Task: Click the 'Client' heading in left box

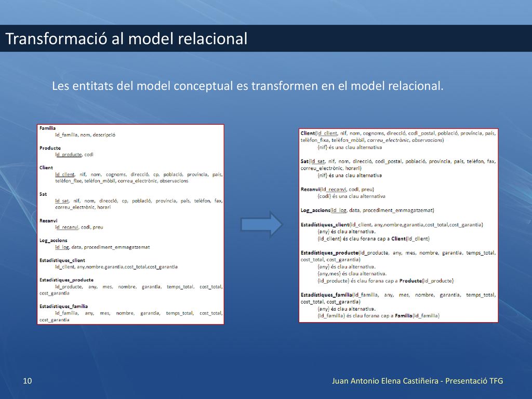Action: [x=46, y=168]
